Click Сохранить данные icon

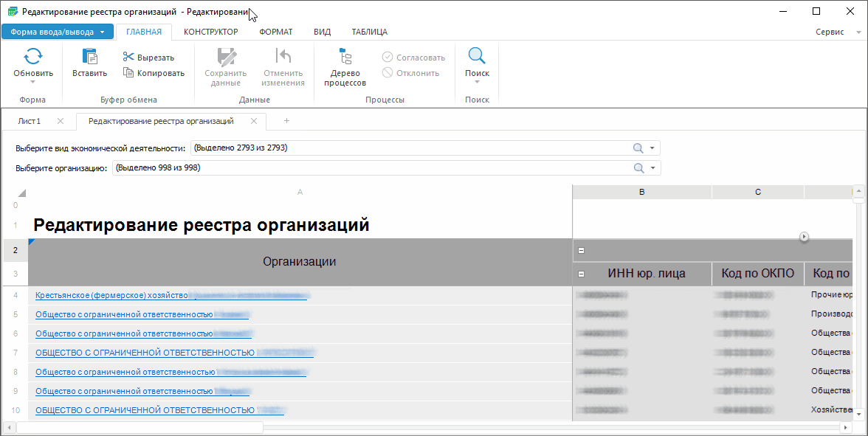tap(226, 56)
